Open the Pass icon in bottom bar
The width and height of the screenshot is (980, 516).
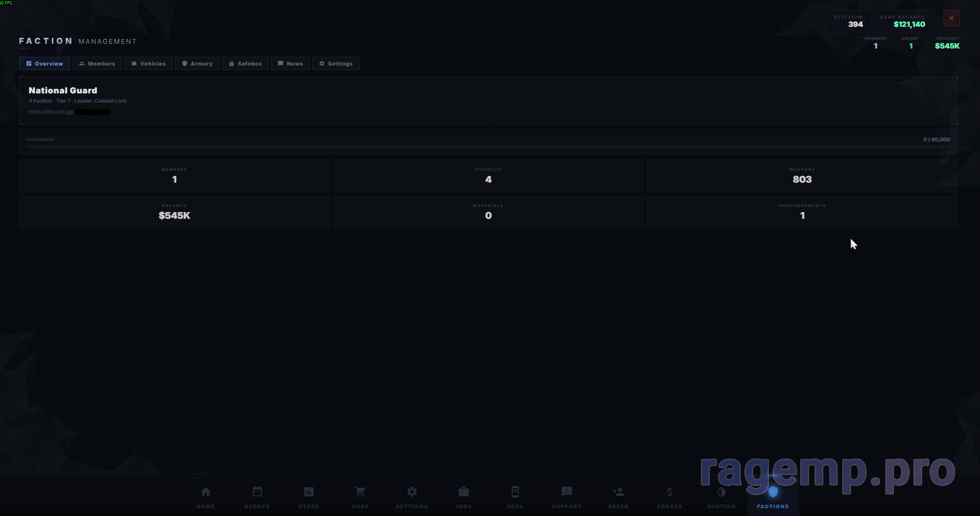tap(515, 492)
